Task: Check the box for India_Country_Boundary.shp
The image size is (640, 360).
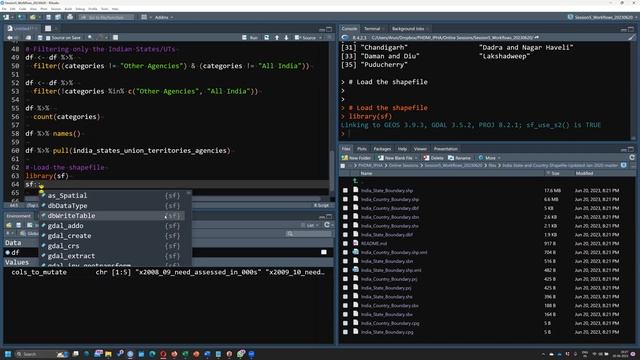Action: [x=345, y=200]
